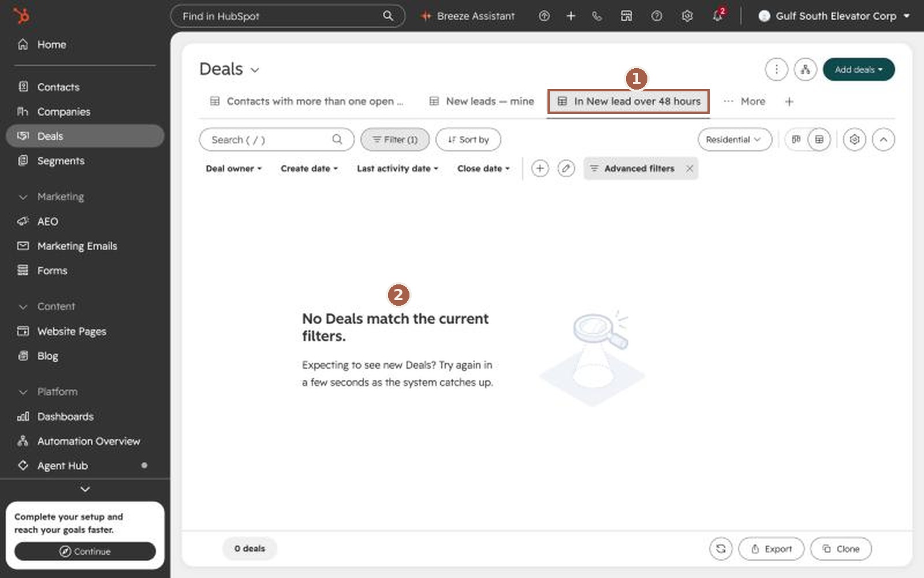Screen dimensions: 924x578
Task: Open the upgrade arrow icon in top bar
Action: click(544, 16)
